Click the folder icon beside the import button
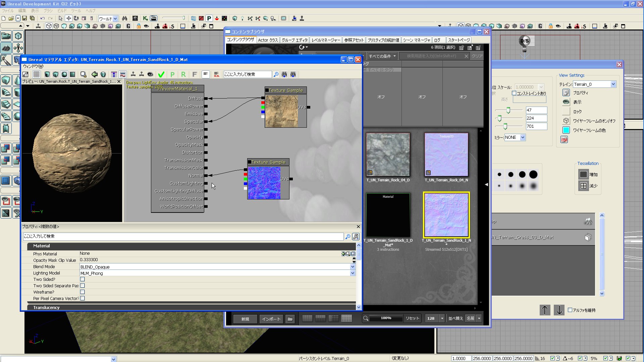This screenshot has height=362, width=644. tap(290, 319)
